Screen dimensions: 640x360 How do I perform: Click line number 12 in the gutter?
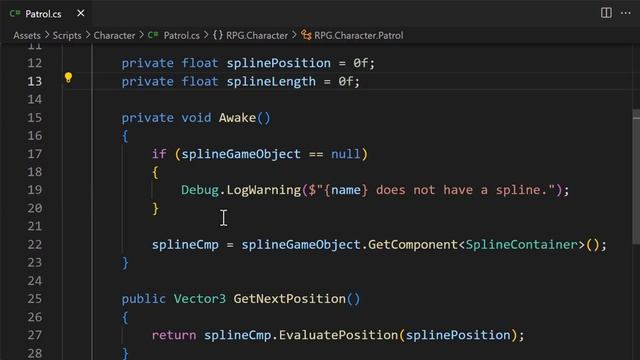(35, 63)
